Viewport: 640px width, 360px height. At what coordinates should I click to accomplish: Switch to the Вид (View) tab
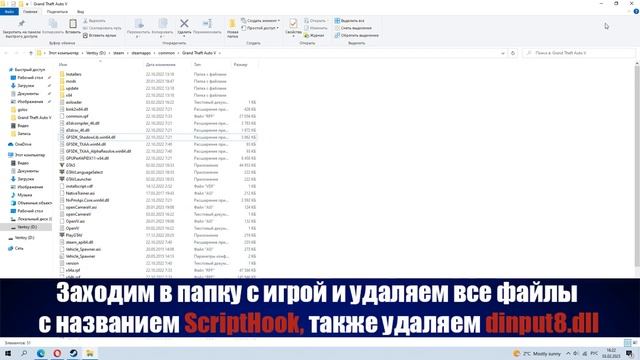click(80, 12)
